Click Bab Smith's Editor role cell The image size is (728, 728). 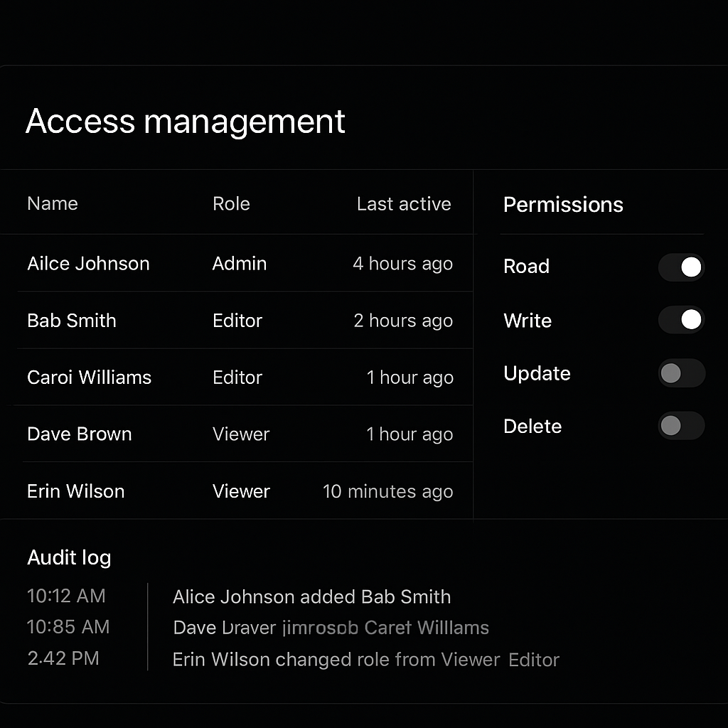(237, 321)
